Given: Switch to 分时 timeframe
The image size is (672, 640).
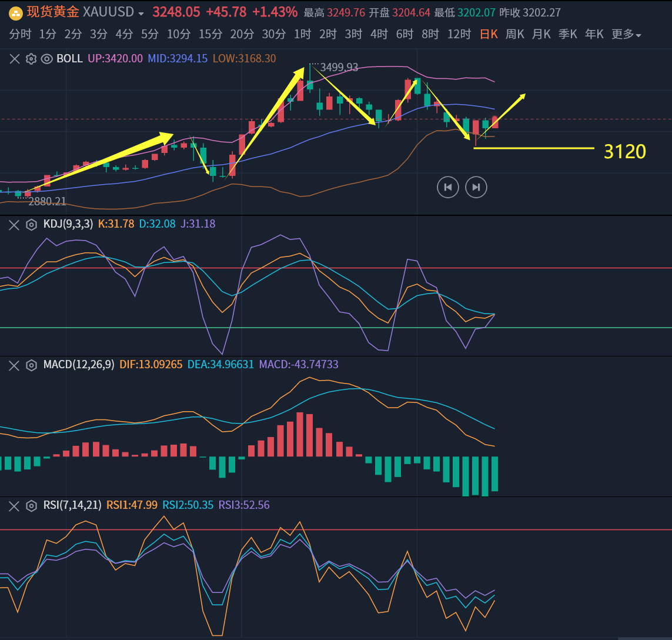Looking at the screenshot, I should [x=20, y=34].
